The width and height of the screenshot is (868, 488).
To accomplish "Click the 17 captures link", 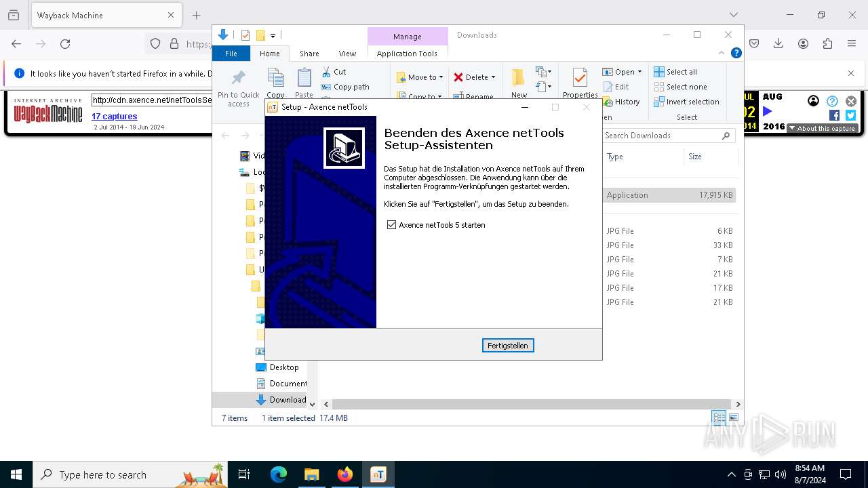I will [x=115, y=117].
